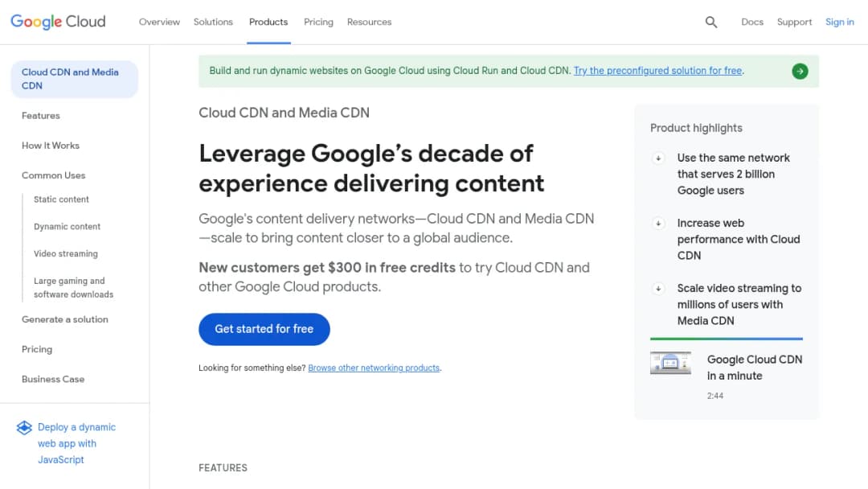Open the search magnifier icon
The width and height of the screenshot is (868, 489).
710,23
